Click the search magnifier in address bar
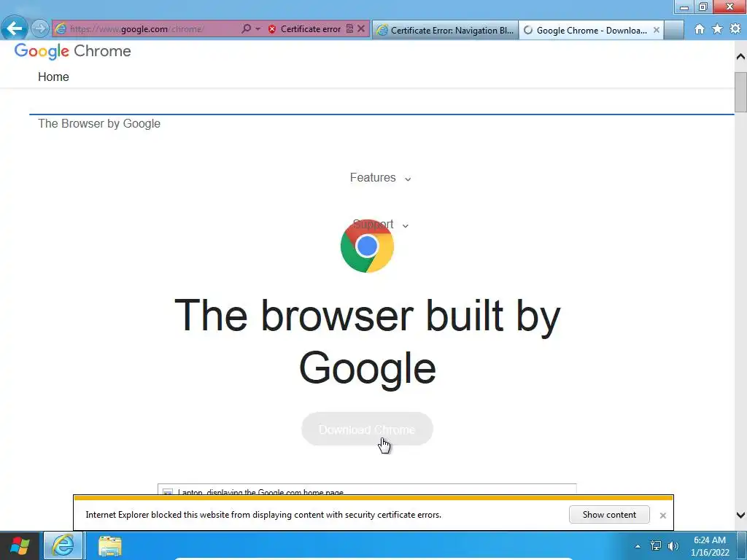Image resolution: width=747 pixels, height=560 pixels. coord(246,29)
